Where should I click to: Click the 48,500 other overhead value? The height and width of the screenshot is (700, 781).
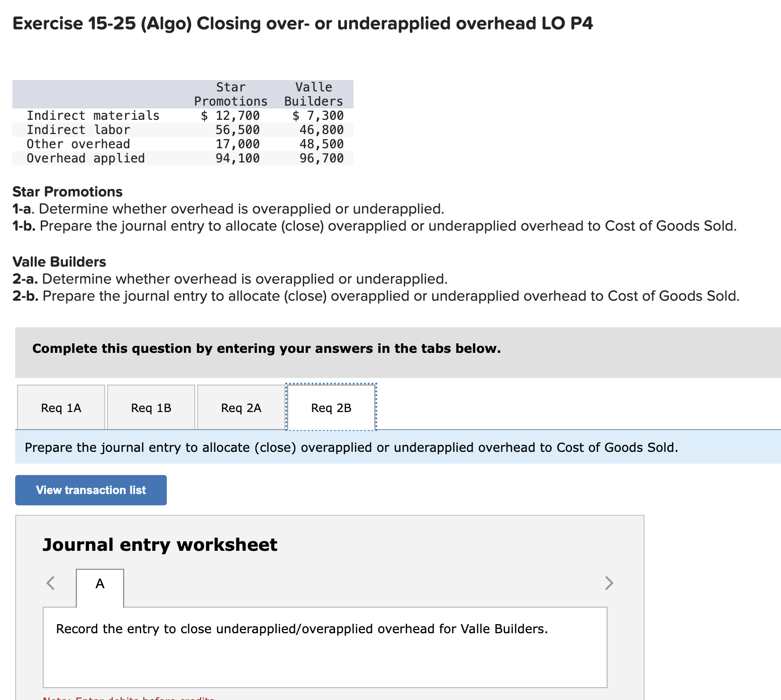click(x=321, y=144)
